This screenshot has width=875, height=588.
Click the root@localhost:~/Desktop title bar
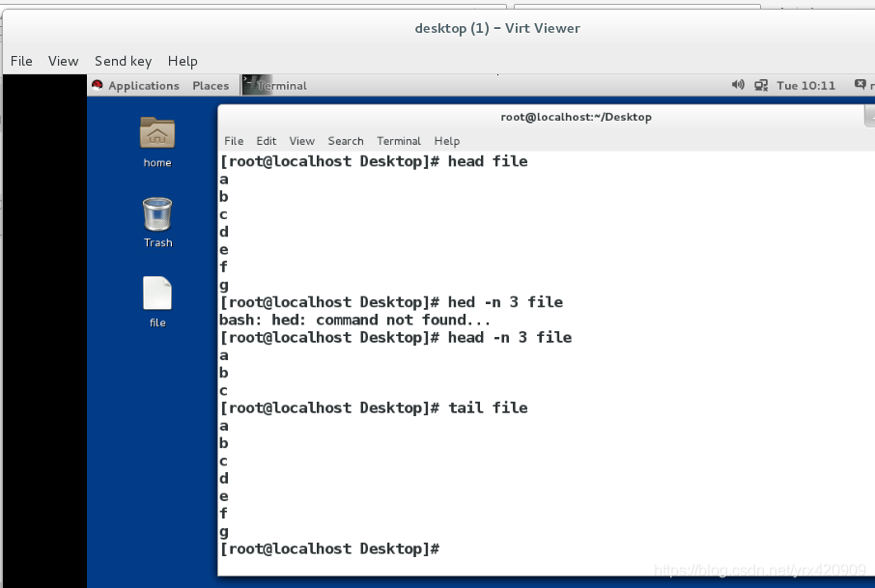[x=576, y=117]
